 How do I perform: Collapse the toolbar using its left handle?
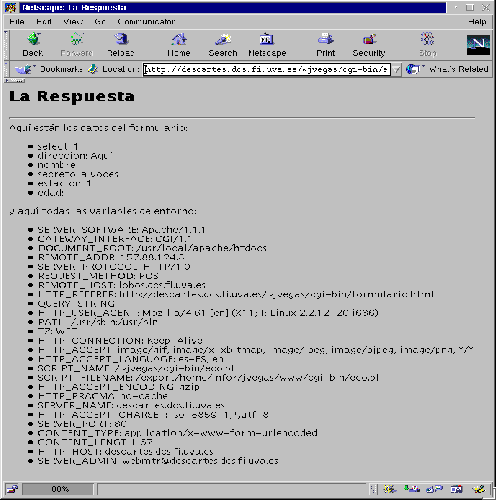pyautogui.click(x=6, y=45)
